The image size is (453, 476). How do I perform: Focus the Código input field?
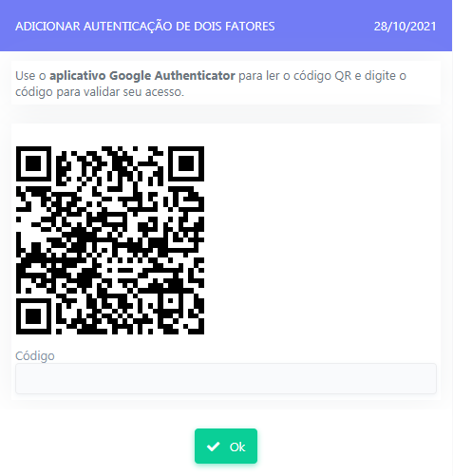pyautogui.click(x=226, y=378)
